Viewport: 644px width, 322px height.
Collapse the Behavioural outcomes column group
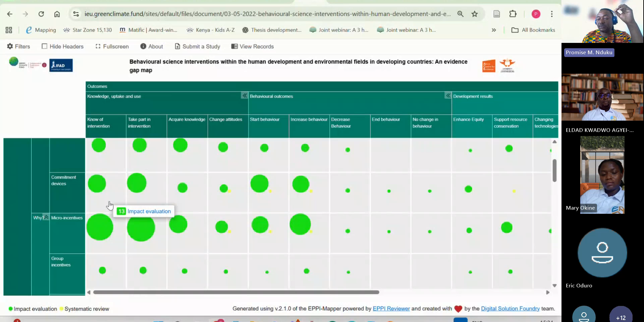point(448,96)
